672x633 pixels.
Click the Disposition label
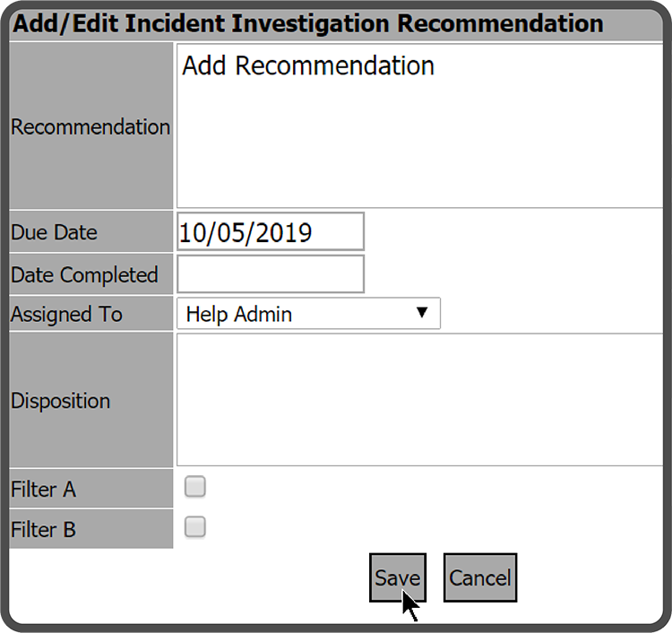[x=61, y=401]
